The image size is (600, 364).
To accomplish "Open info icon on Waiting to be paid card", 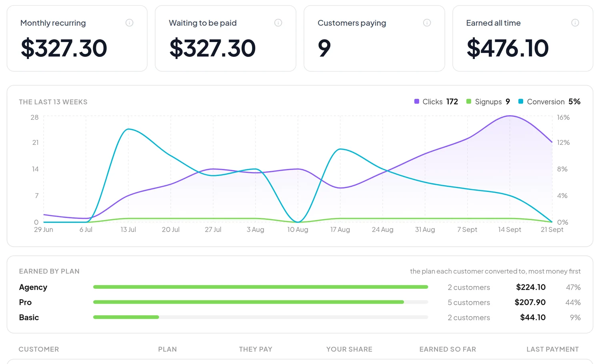I will (278, 23).
